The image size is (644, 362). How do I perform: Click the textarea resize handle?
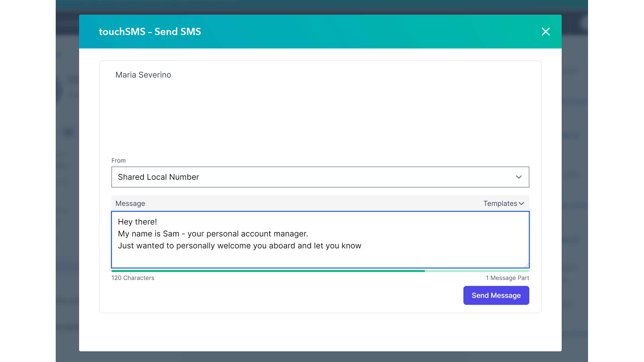pos(527,265)
